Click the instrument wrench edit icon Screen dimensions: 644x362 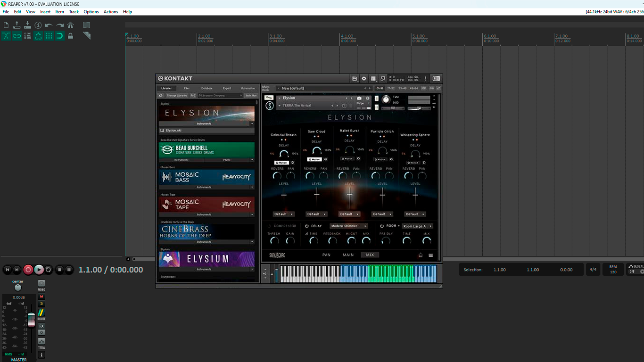(269, 98)
